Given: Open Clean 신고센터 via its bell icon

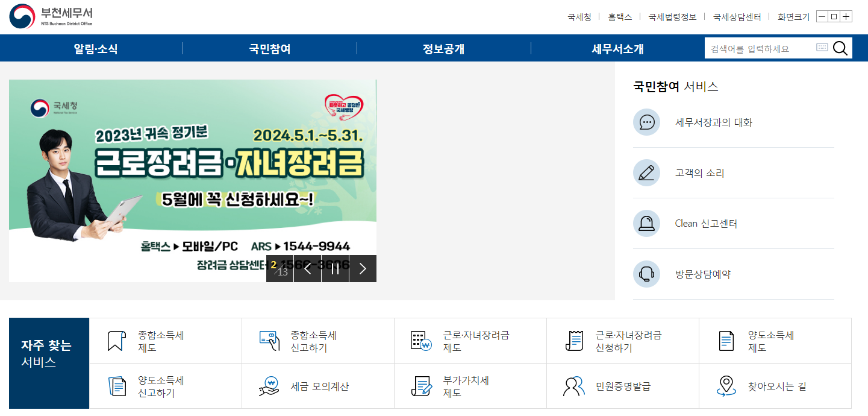Looking at the screenshot, I should [646, 223].
